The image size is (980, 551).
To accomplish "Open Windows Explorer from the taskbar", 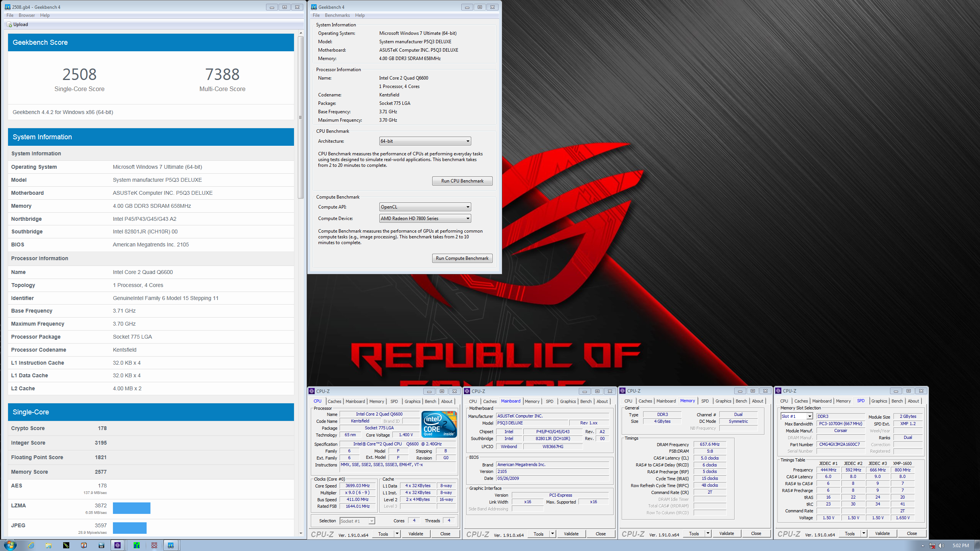I will [49, 545].
